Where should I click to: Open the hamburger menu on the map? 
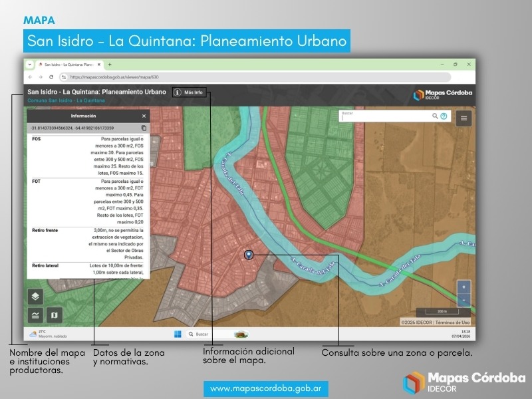(464, 118)
